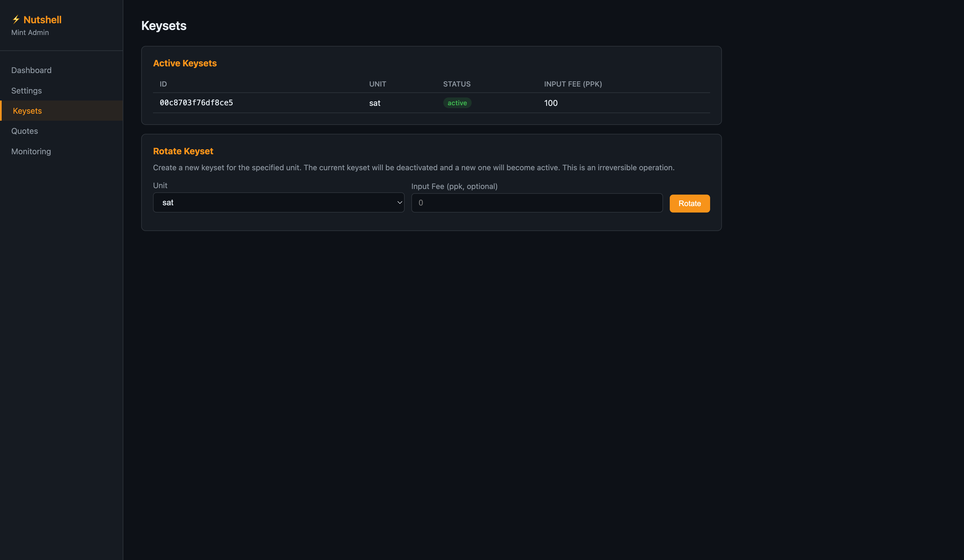The width and height of the screenshot is (964, 560).
Task: Click the Nutshell brand title
Action: pos(42,20)
